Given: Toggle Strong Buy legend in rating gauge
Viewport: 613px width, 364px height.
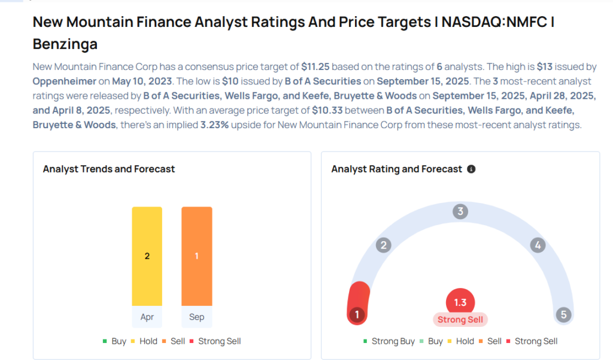Looking at the screenshot, I should click(389, 341).
